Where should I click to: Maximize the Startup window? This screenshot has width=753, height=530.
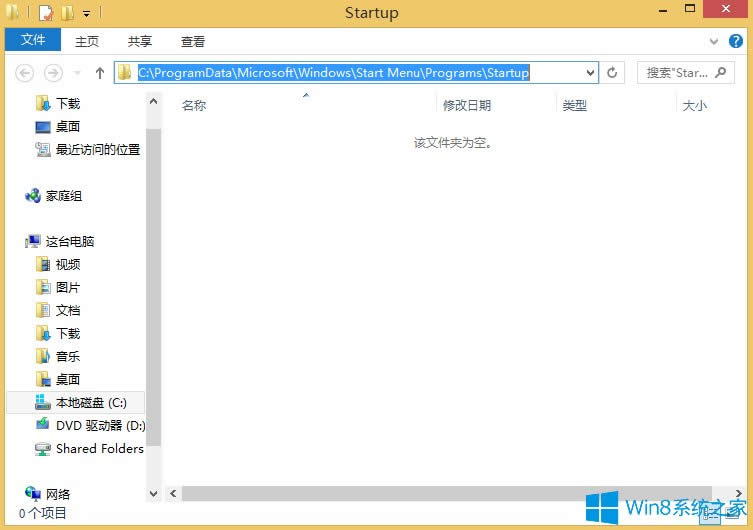click(x=690, y=9)
